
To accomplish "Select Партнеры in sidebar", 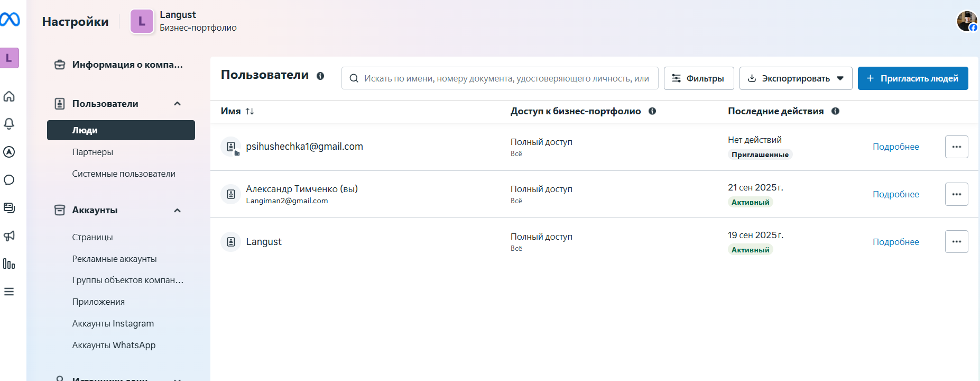I will click(93, 152).
